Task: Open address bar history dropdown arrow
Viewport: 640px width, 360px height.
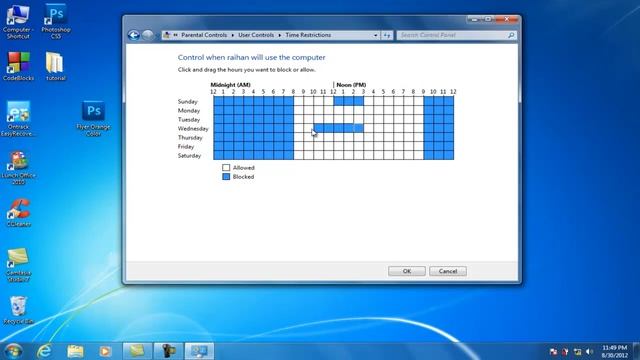Action: tap(376, 36)
